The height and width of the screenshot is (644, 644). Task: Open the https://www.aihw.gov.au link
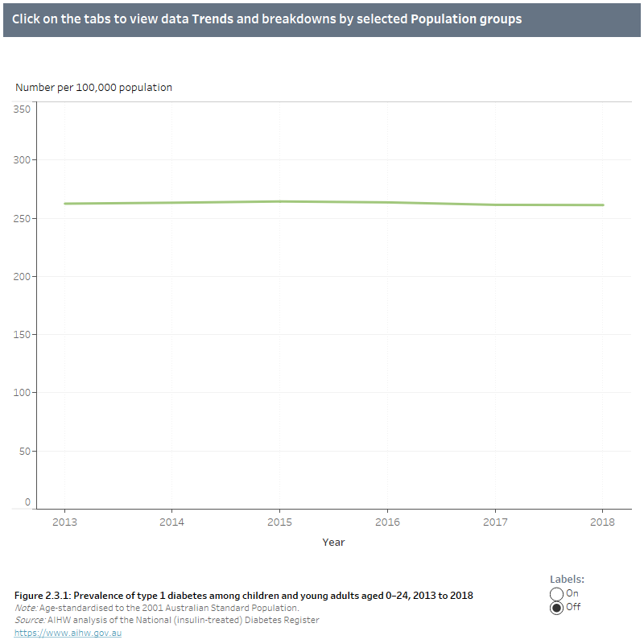(67, 633)
